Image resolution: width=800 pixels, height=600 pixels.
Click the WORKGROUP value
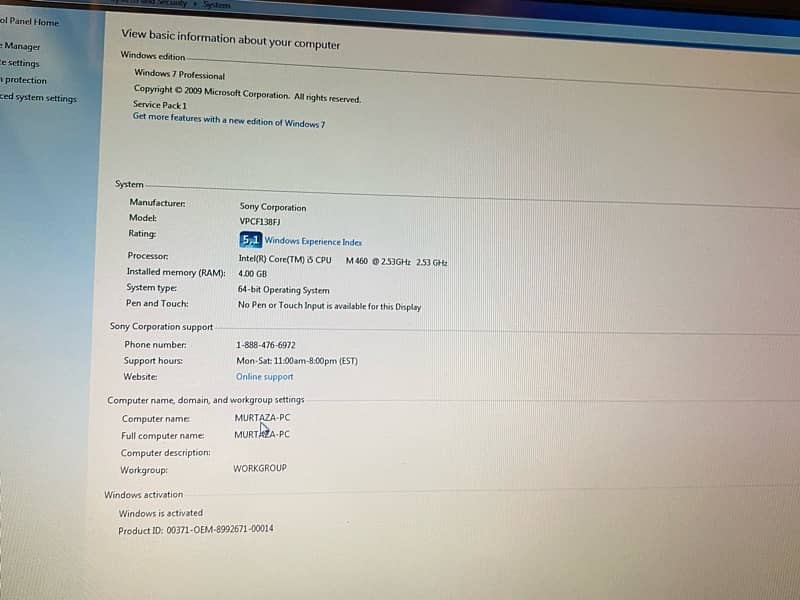[259, 468]
